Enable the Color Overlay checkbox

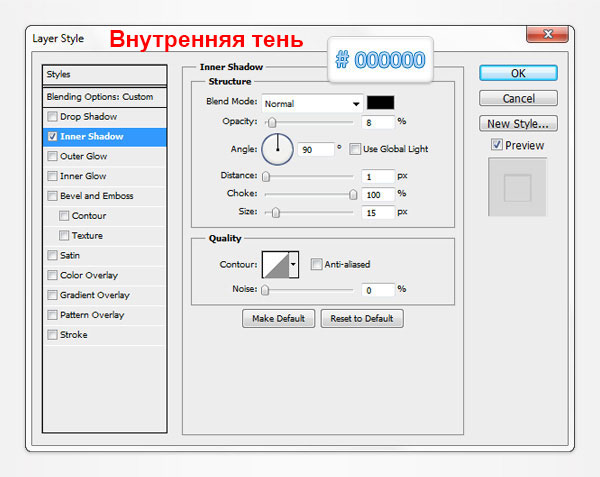point(52,275)
